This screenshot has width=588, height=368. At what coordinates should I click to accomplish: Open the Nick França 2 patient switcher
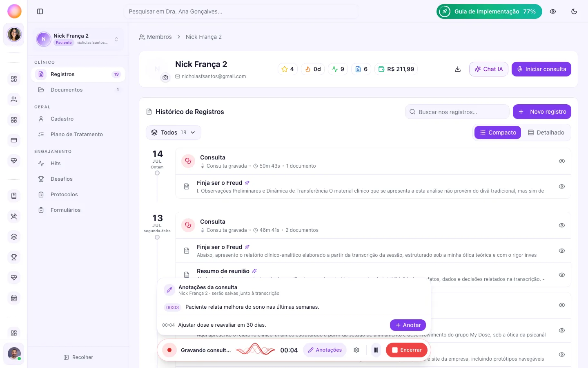(78, 39)
